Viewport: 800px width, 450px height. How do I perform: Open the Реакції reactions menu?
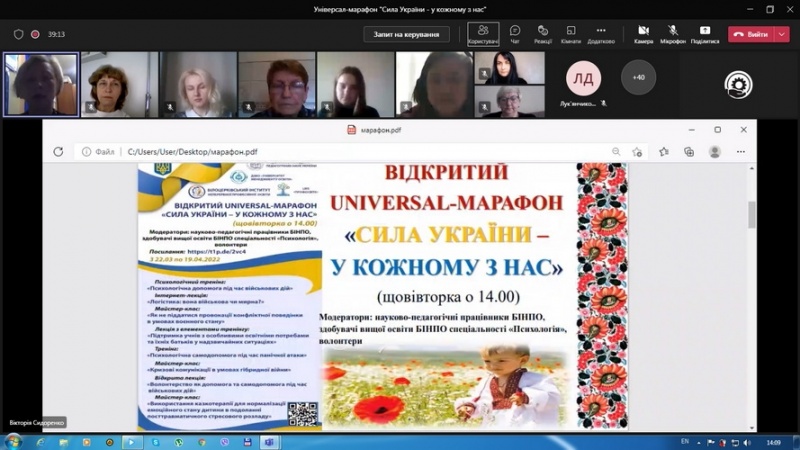543,33
